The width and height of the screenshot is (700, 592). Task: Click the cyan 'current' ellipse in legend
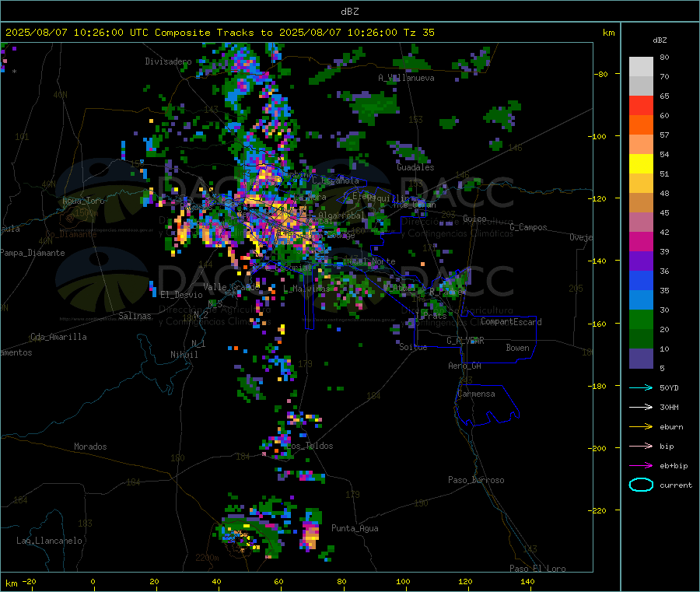point(641,485)
